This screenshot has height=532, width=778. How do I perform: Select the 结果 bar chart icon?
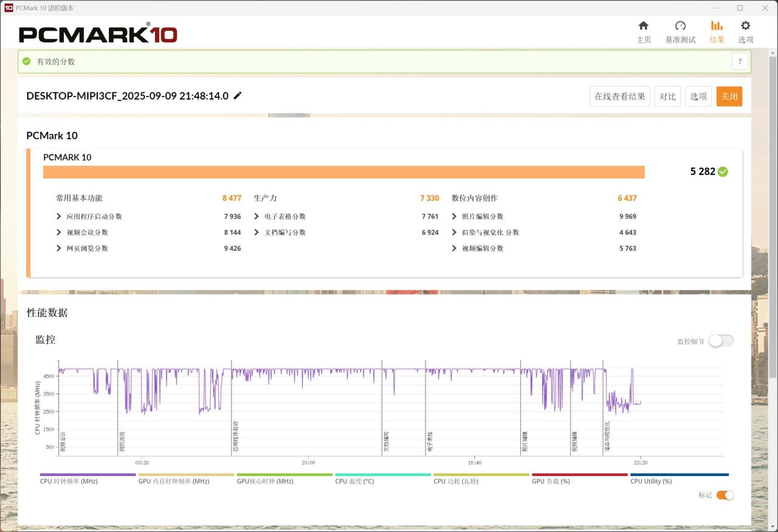(x=717, y=26)
